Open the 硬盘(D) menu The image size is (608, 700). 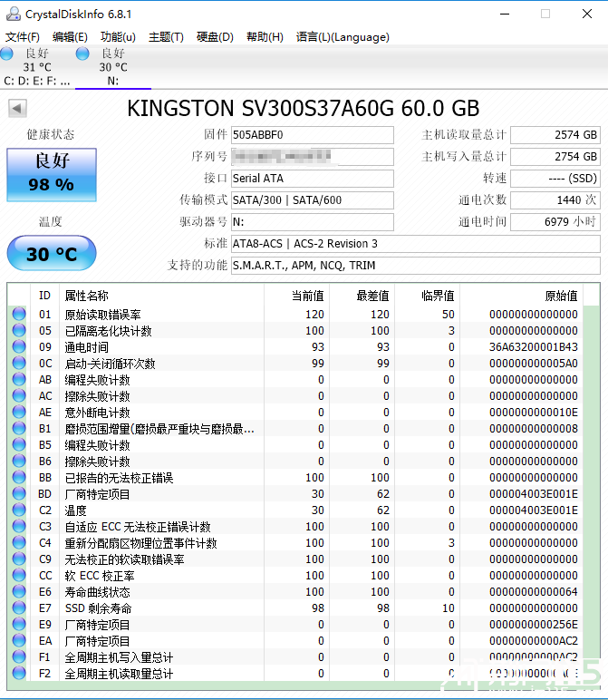click(215, 37)
